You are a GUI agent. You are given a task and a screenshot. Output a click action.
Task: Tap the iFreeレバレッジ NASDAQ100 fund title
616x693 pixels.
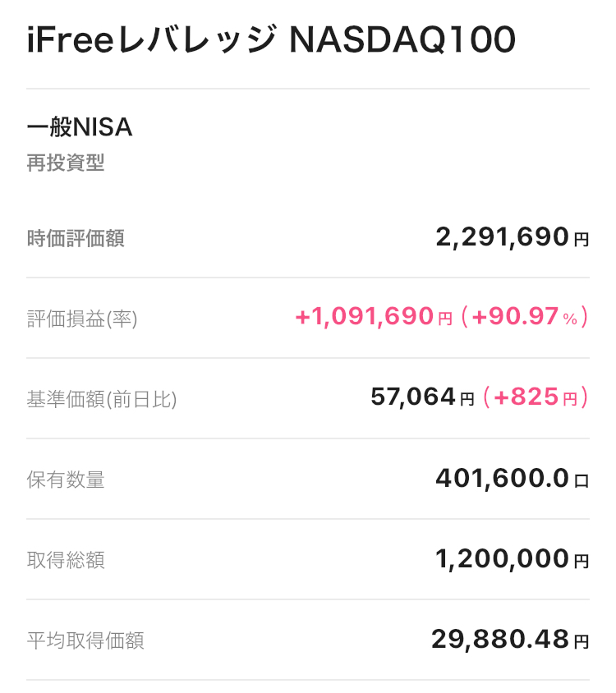click(x=271, y=40)
